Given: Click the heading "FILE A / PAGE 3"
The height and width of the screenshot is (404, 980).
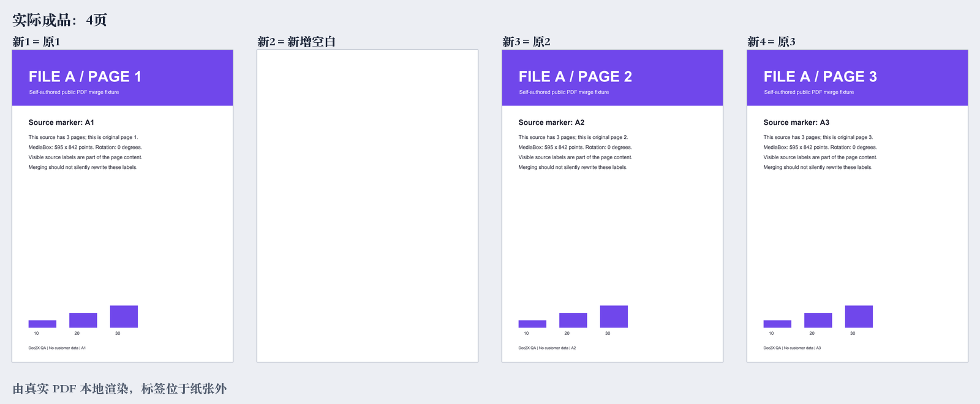Looking at the screenshot, I should point(820,77).
